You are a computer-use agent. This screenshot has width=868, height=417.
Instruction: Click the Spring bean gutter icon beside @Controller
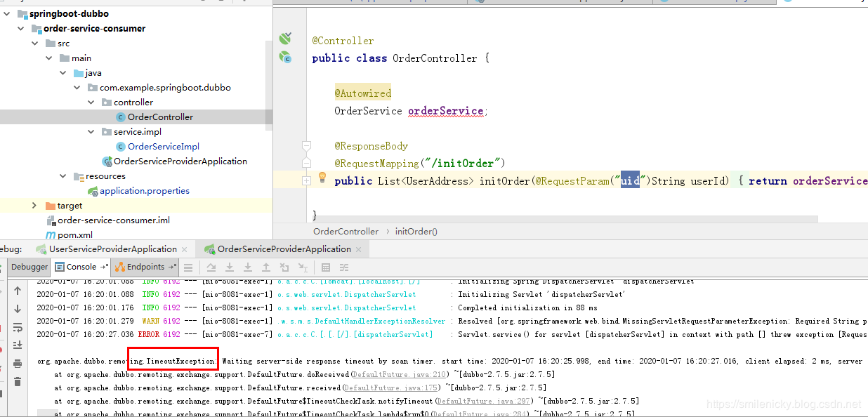pos(284,39)
